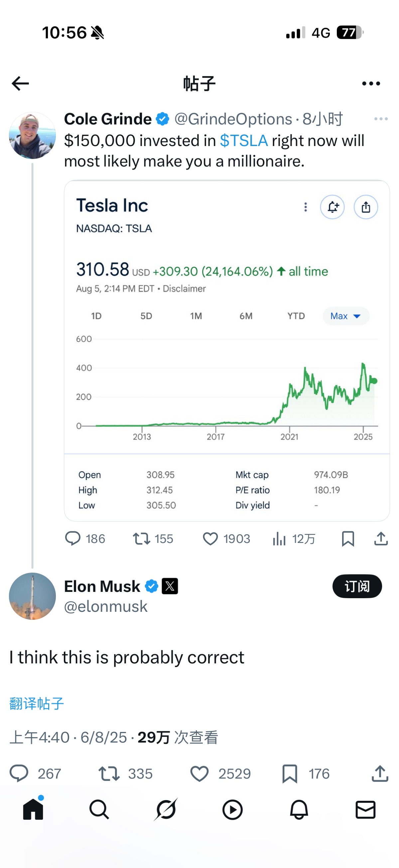Go to the Home tab

click(x=33, y=809)
